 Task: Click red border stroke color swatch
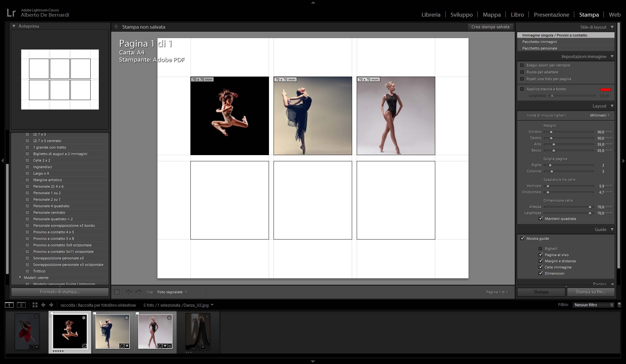pyautogui.click(x=605, y=89)
